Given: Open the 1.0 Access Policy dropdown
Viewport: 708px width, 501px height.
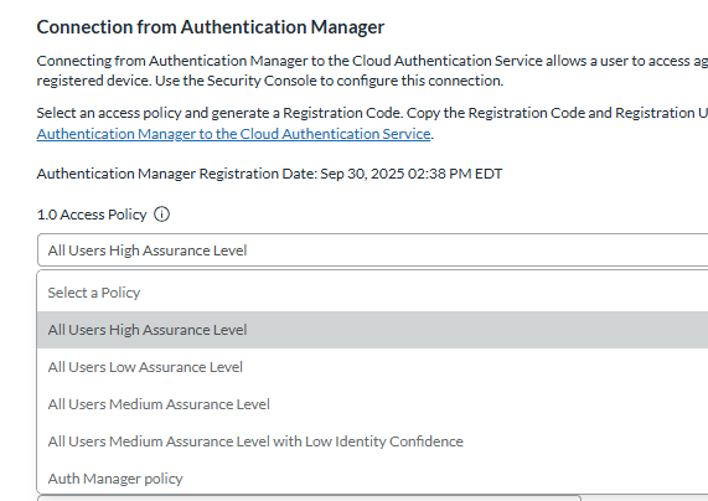Looking at the screenshot, I should [x=373, y=250].
